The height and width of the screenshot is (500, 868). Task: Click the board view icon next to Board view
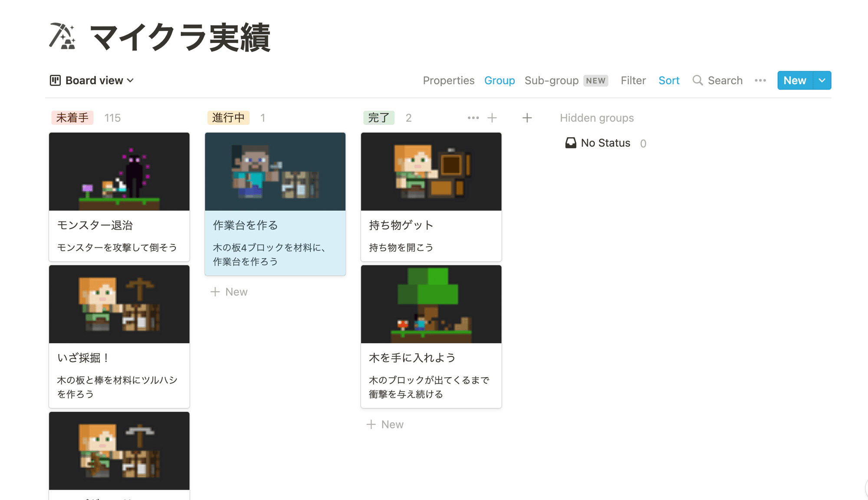pos(55,80)
